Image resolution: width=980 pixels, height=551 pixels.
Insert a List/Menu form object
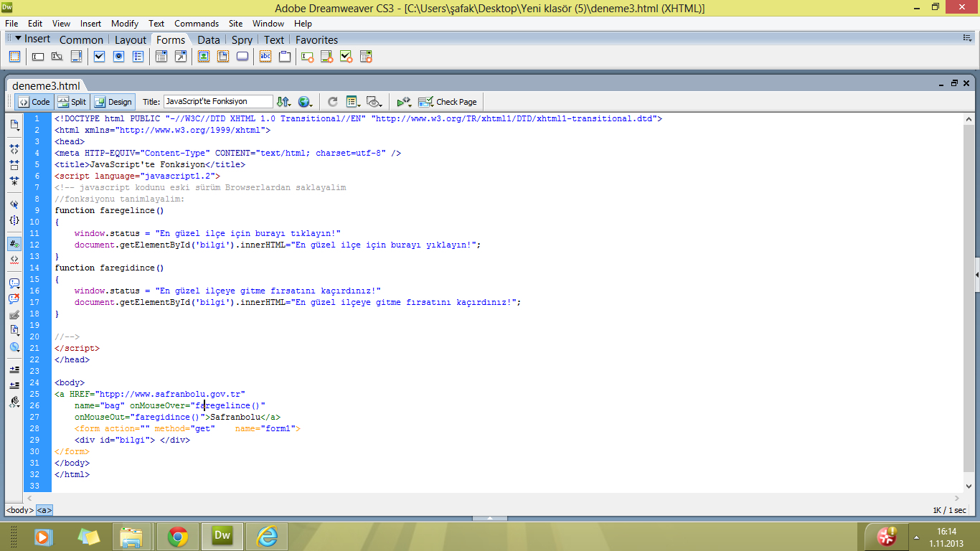pos(161,56)
